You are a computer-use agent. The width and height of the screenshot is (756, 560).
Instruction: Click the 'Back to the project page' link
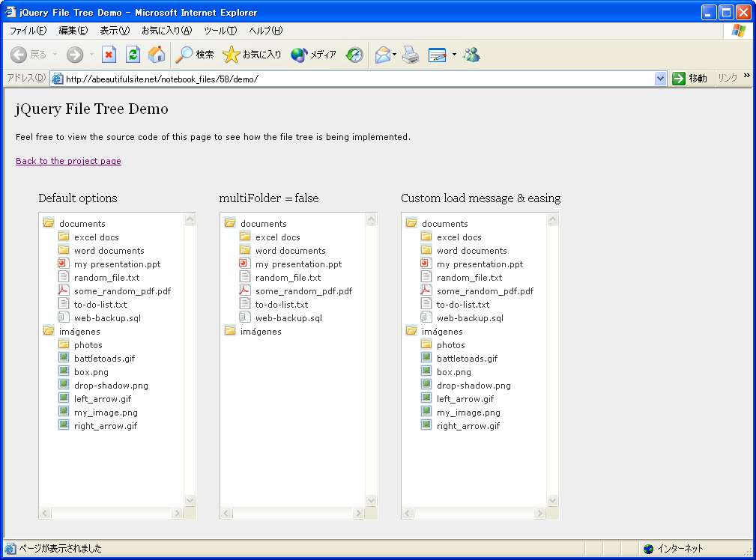pos(68,161)
